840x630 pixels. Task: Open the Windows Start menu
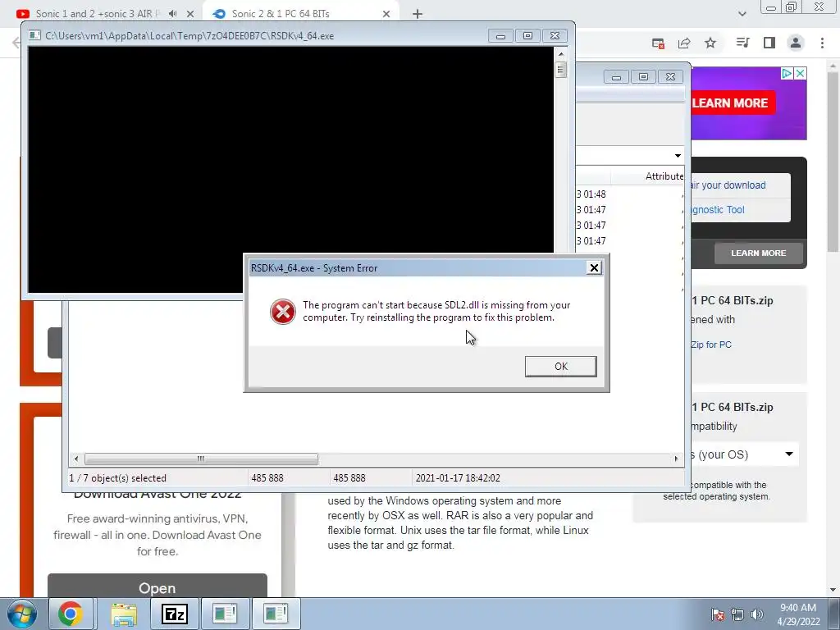click(x=21, y=614)
